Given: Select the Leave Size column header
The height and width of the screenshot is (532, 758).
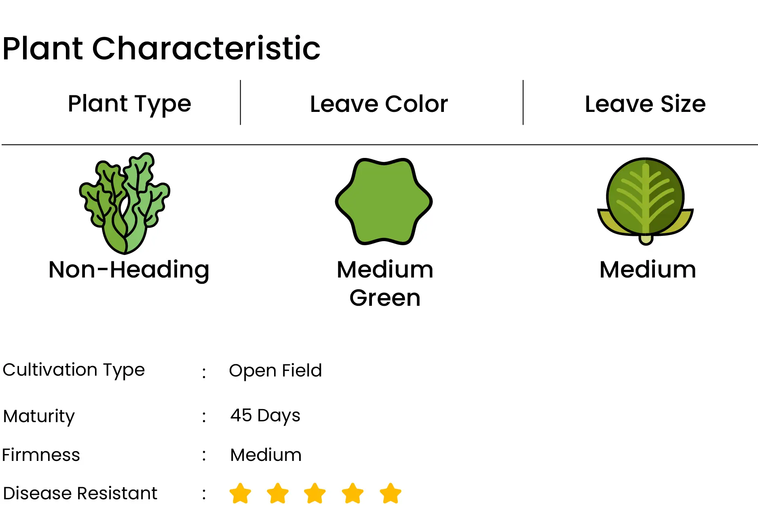Looking at the screenshot, I should click(646, 104).
